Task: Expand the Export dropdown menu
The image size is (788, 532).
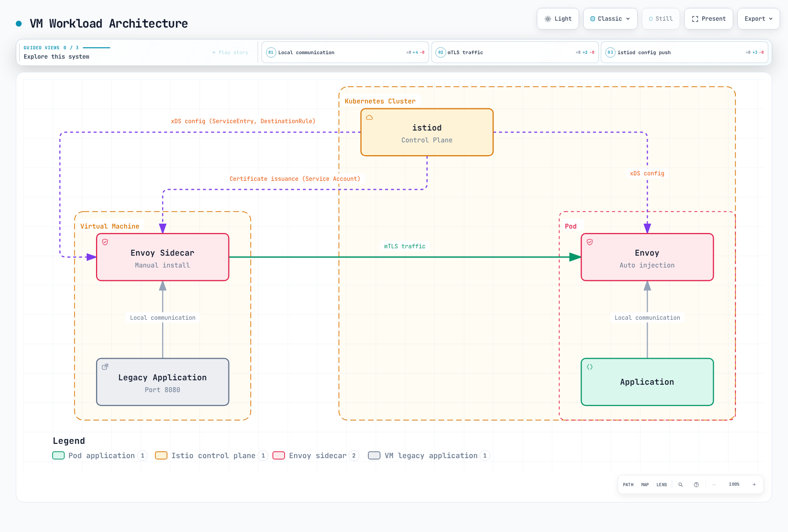Action: (758, 19)
